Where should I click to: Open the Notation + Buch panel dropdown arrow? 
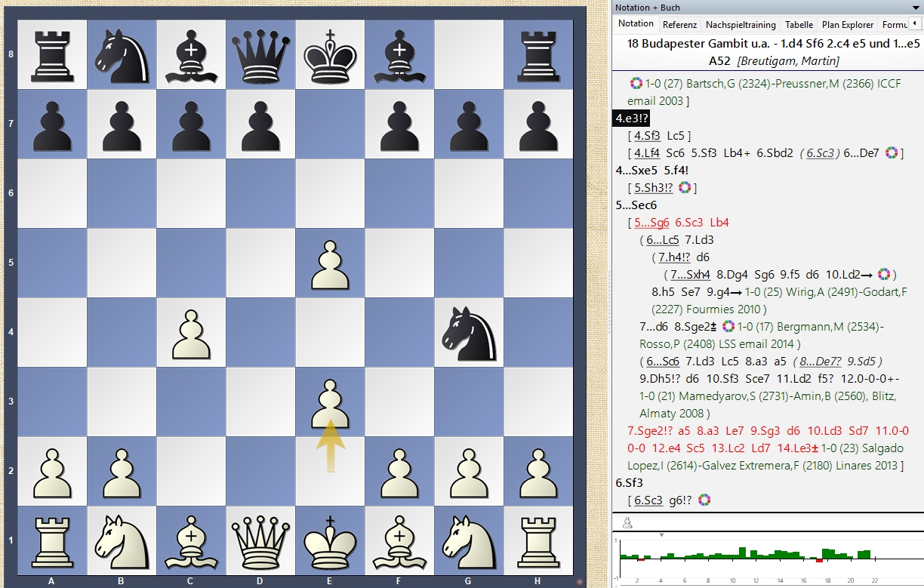pos(916,8)
